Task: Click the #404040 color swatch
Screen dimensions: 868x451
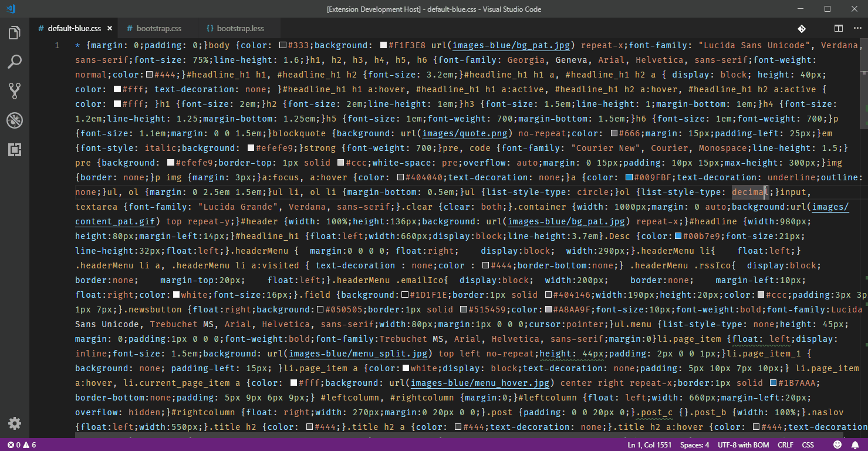Action: coord(400,177)
